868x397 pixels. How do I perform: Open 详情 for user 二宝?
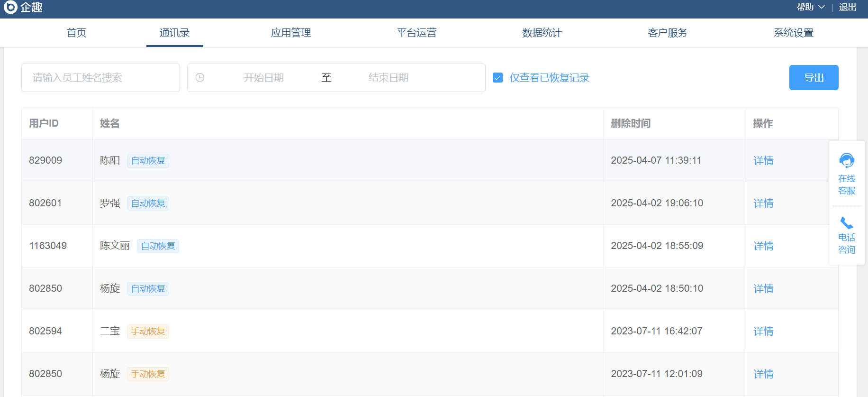point(763,332)
